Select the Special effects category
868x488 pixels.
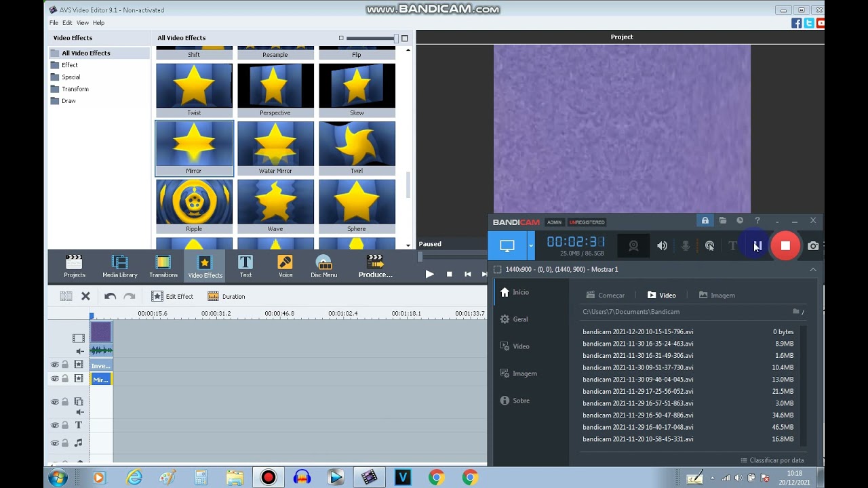tap(71, 77)
